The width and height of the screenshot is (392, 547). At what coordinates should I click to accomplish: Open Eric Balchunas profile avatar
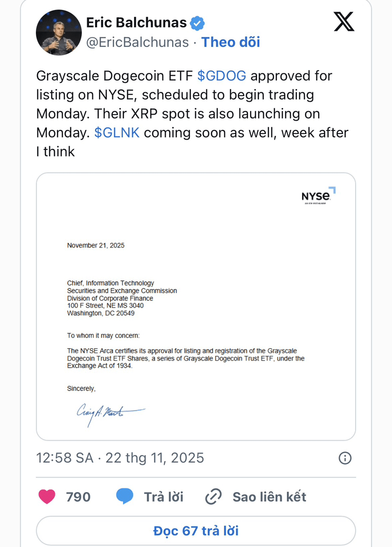[x=59, y=33]
